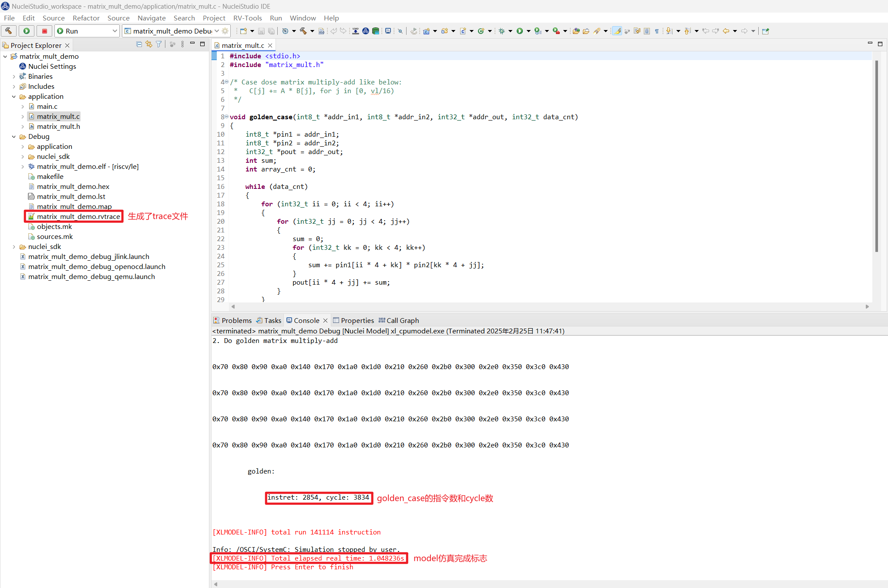The width and height of the screenshot is (888, 588).
Task: Click the Back yellow arrow navigation icon
Action: (726, 31)
